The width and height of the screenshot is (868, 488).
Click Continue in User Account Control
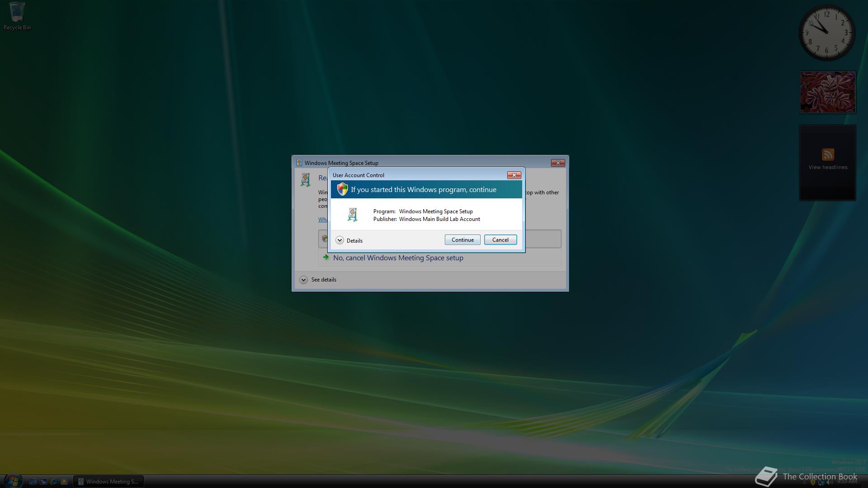(x=462, y=240)
